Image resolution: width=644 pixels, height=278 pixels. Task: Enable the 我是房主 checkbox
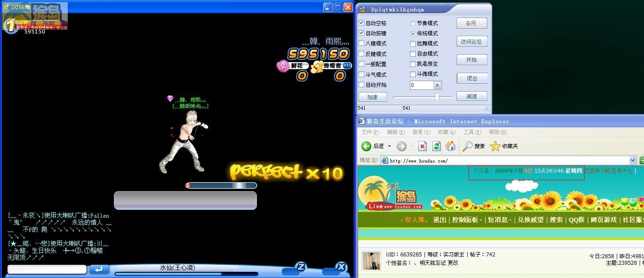413,64
